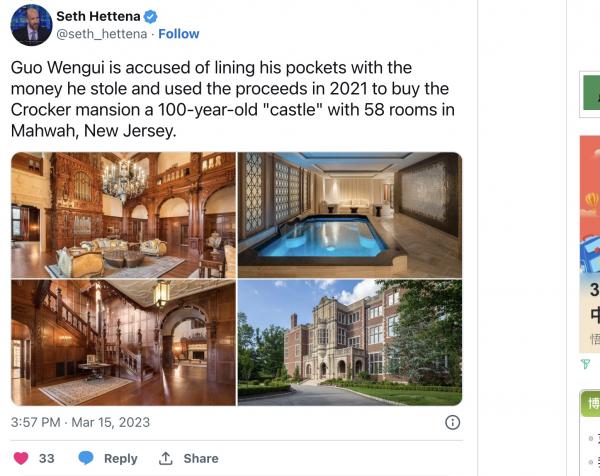Open the indoor swimming pool photo
This screenshot has width=600, height=476.
click(x=350, y=214)
